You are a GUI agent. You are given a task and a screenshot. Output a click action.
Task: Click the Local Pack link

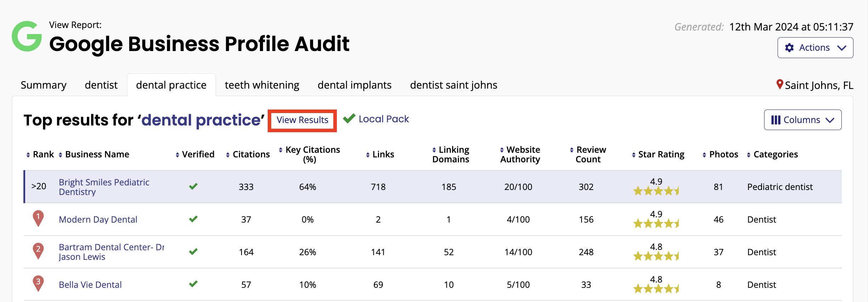coord(384,119)
